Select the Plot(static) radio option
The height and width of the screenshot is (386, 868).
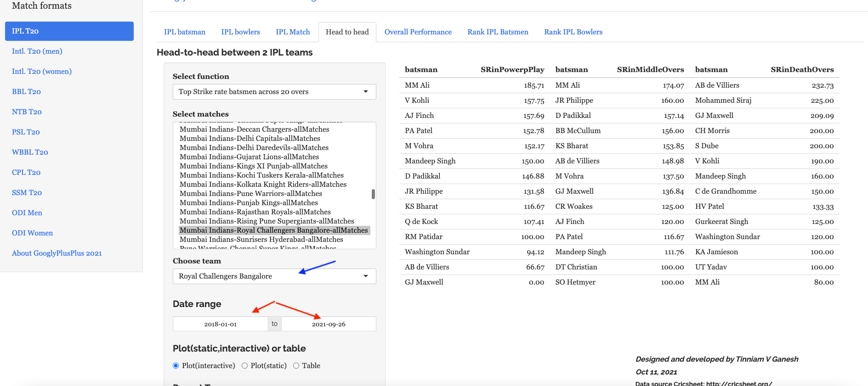(245, 366)
